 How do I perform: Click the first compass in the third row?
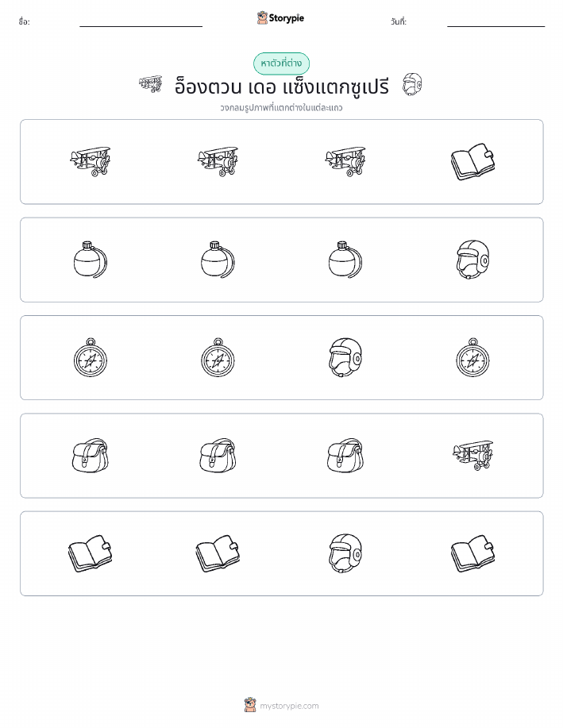pos(91,357)
